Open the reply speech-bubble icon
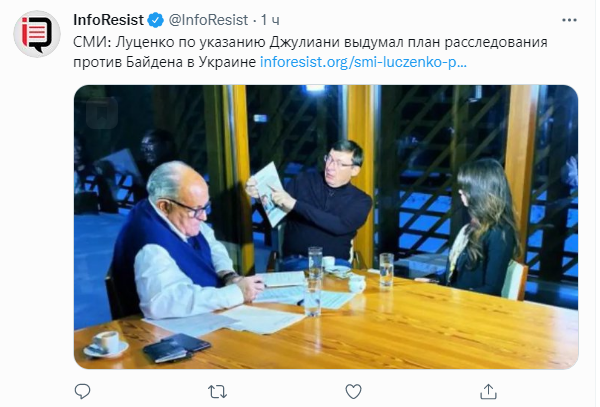The height and width of the screenshot is (407, 600). (82, 391)
